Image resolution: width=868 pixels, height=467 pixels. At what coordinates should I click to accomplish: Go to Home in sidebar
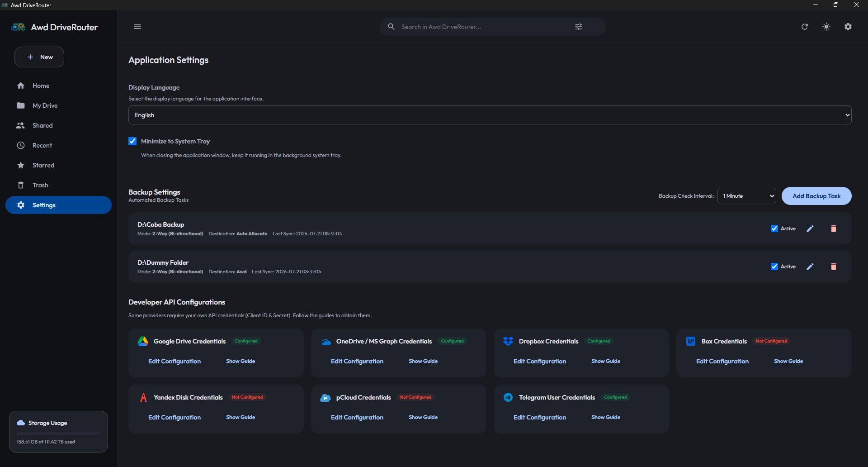[59, 86]
